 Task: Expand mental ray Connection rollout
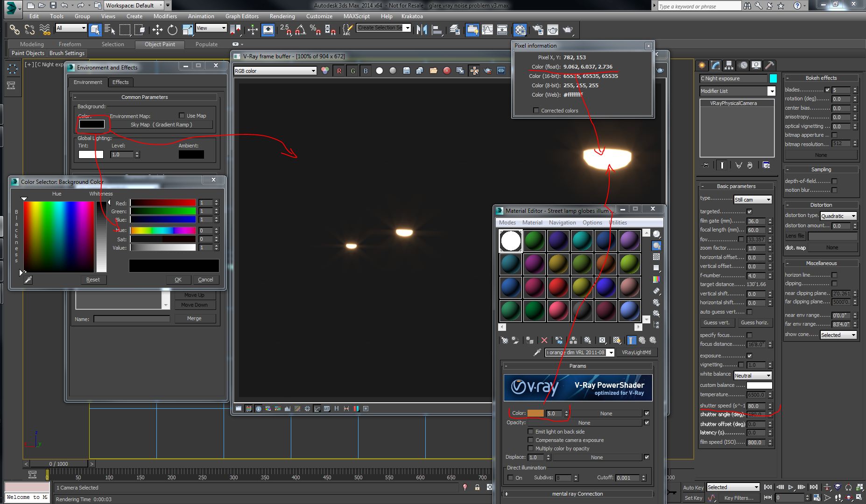tap(577, 494)
